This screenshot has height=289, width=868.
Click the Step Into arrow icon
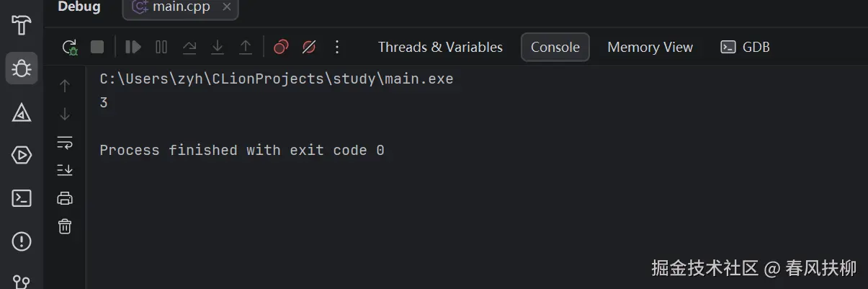[218, 48]
